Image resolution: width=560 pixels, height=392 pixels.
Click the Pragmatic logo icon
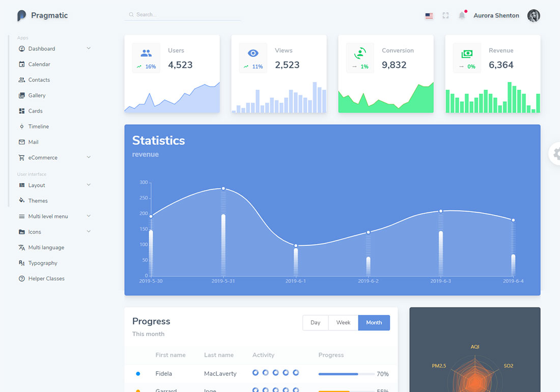tap(21, 15)
